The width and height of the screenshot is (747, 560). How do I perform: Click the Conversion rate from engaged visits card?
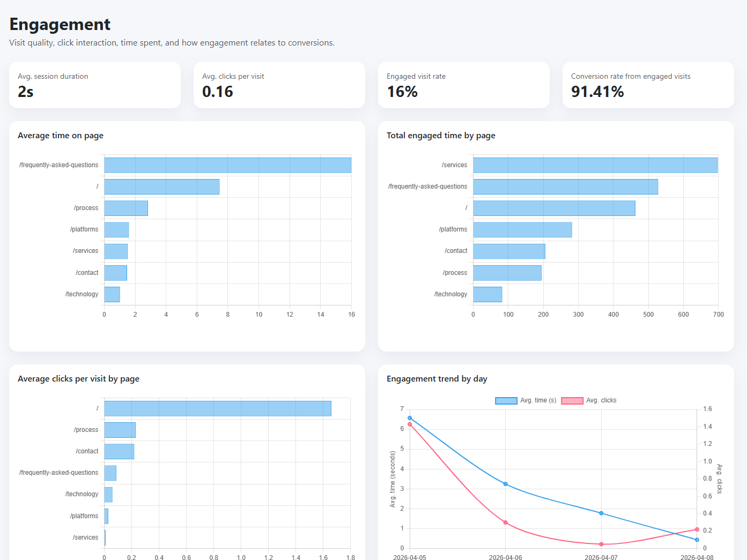tap(648, 85)
